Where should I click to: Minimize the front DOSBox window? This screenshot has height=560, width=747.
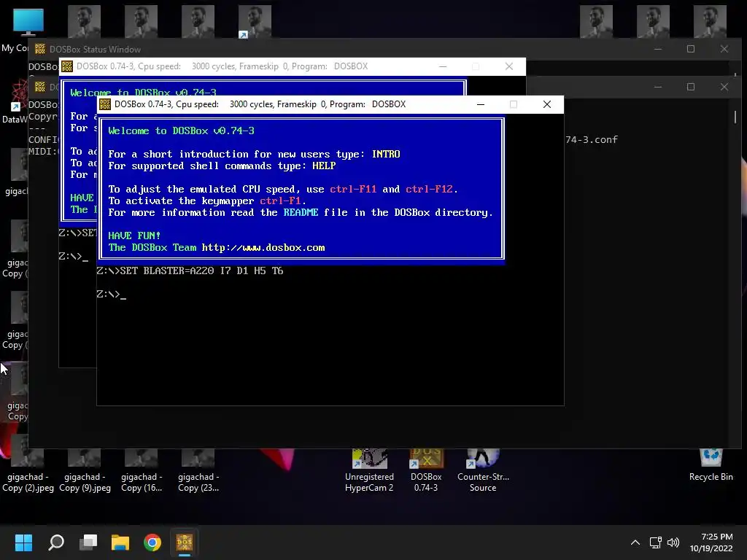[x=481, y=104]
